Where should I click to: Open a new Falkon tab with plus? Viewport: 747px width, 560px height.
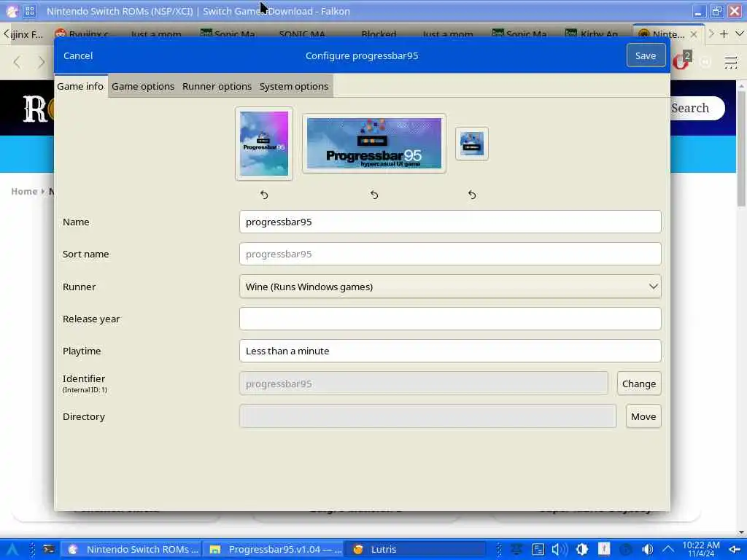tap(724, 34)
